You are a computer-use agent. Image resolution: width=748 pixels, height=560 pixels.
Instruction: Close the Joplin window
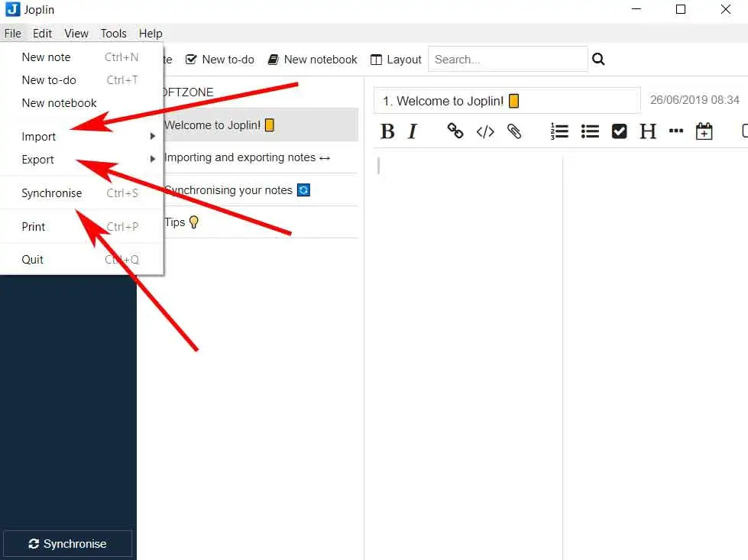click(726, 9)
